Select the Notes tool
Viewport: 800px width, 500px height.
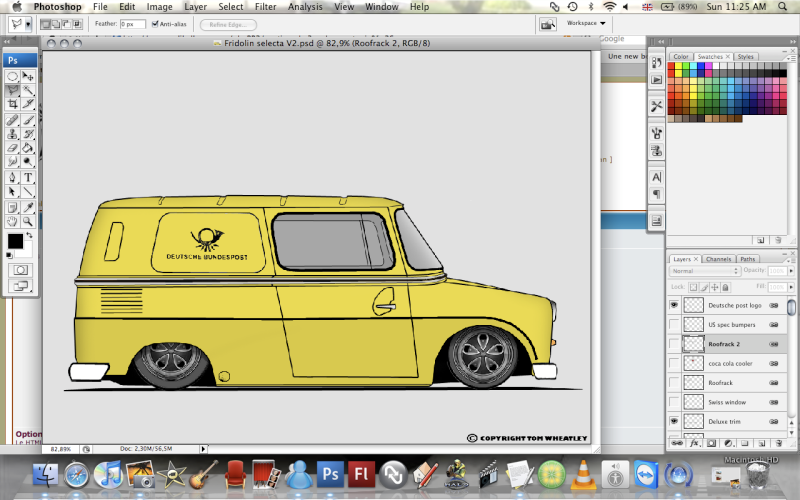(x=12, y=208)
